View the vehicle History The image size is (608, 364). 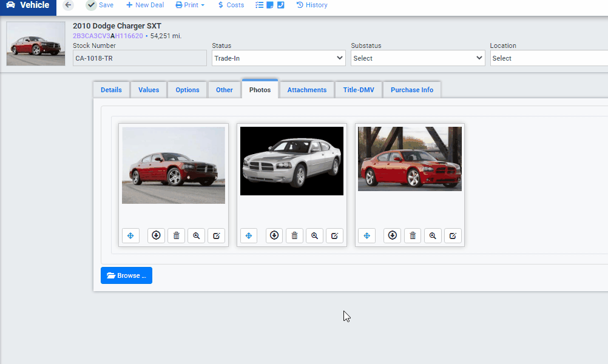pos(312,5)
